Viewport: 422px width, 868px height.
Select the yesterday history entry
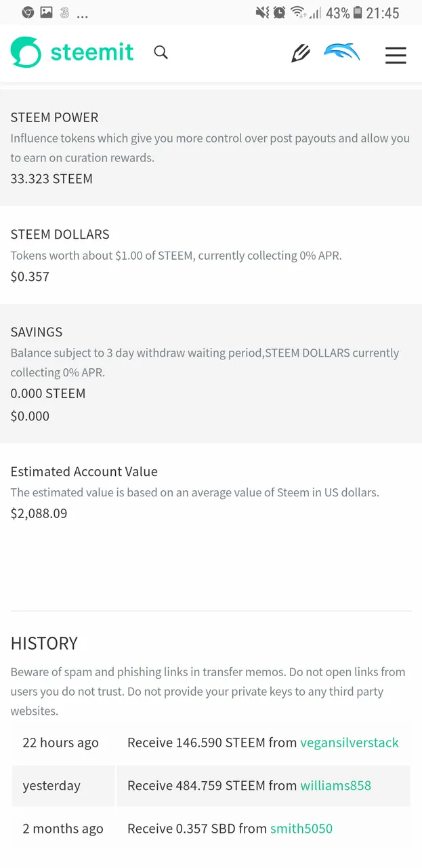211,786
